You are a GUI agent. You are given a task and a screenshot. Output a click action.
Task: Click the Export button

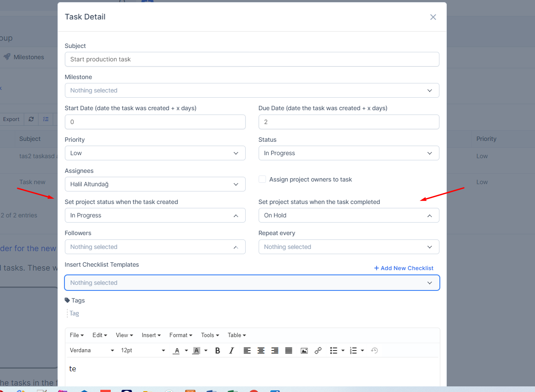[x=11, y=119]
